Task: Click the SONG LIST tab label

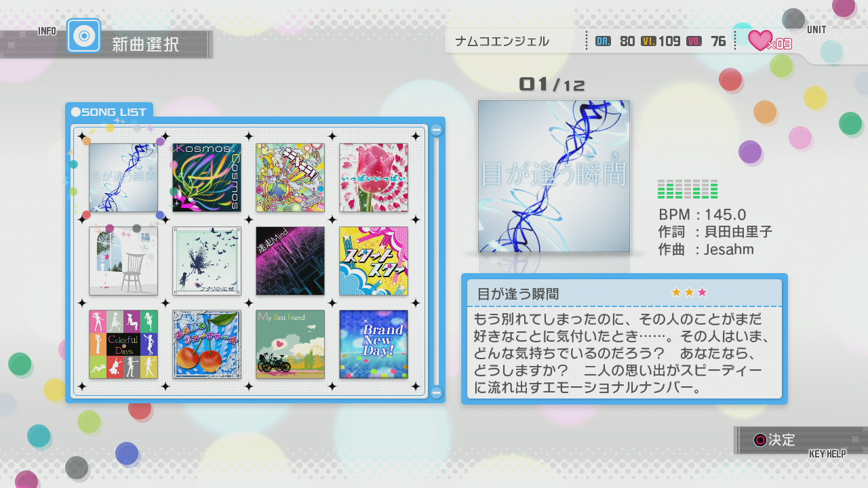Action: tap(109, 112)
